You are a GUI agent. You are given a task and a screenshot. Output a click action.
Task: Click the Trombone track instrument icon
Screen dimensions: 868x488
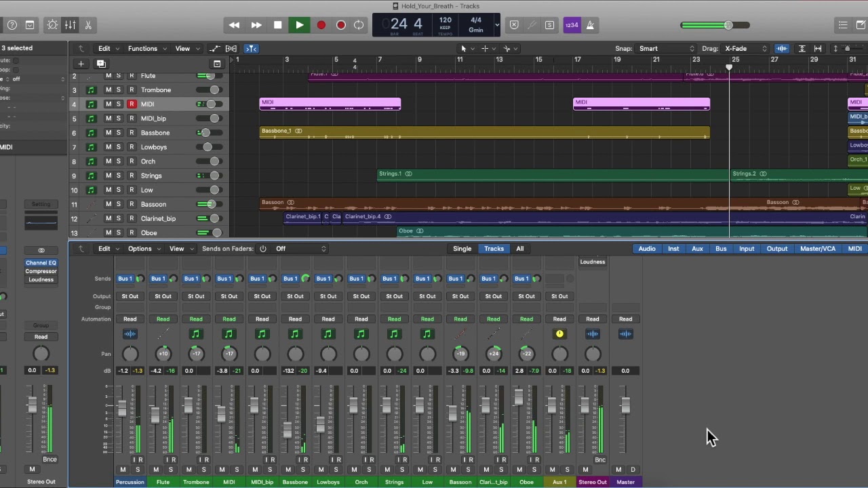tap(91, 90)
